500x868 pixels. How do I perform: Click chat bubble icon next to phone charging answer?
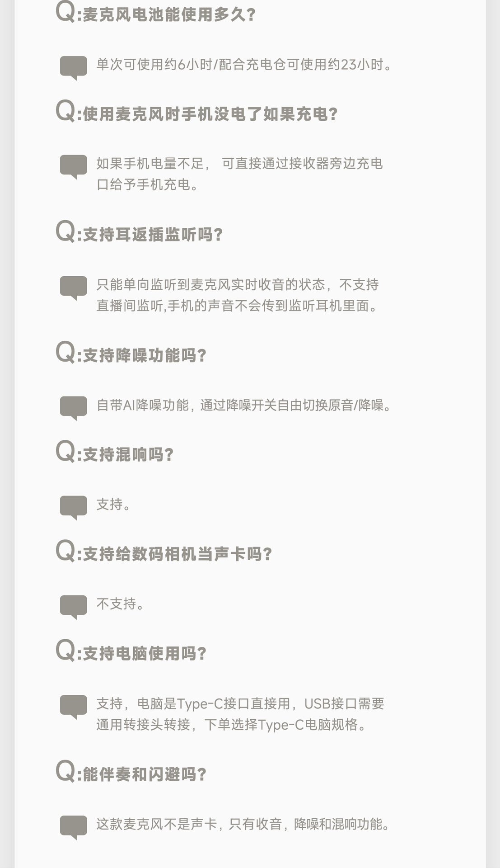click(x=73, y=166)
